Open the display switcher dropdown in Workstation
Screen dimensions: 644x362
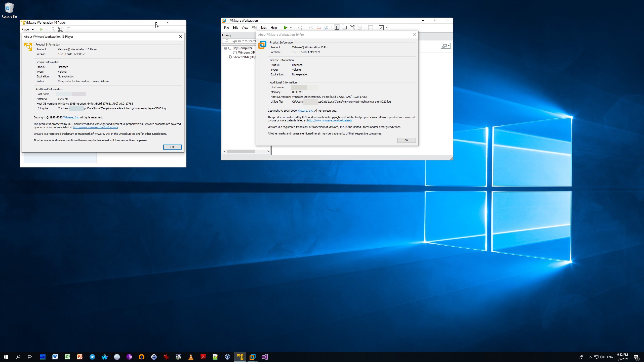point(446,46)
